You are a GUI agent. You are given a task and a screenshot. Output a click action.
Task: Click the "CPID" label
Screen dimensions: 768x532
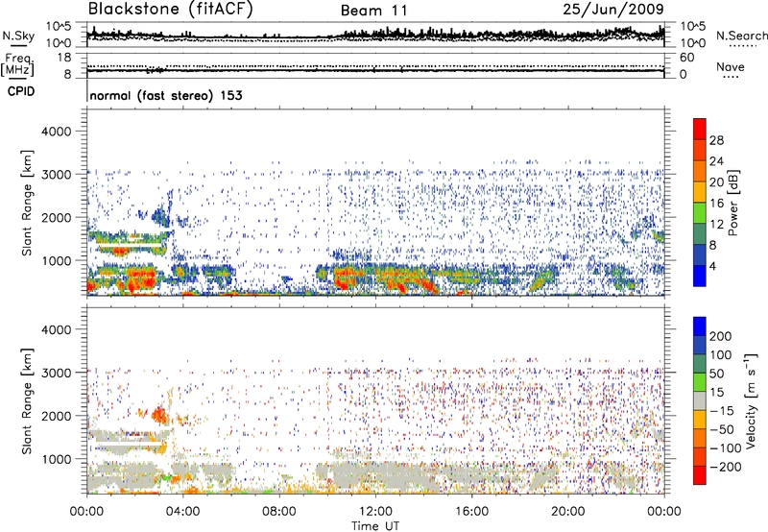21,91
